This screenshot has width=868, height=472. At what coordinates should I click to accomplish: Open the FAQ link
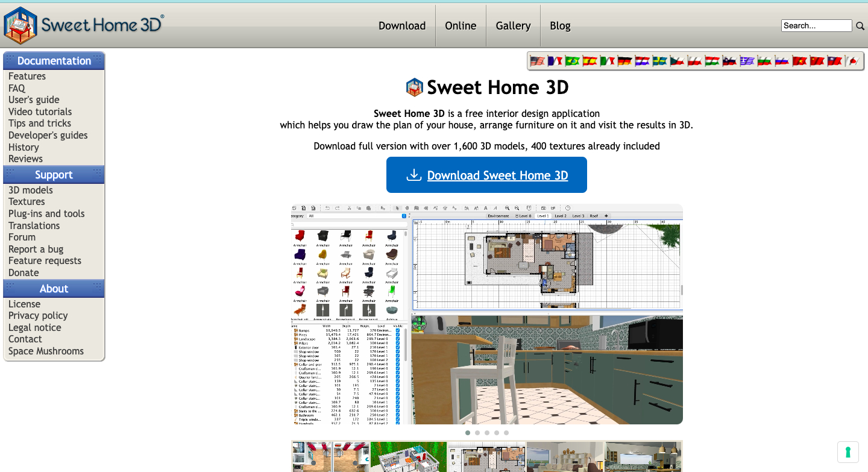pyautogui.click(x=17, y=88)
